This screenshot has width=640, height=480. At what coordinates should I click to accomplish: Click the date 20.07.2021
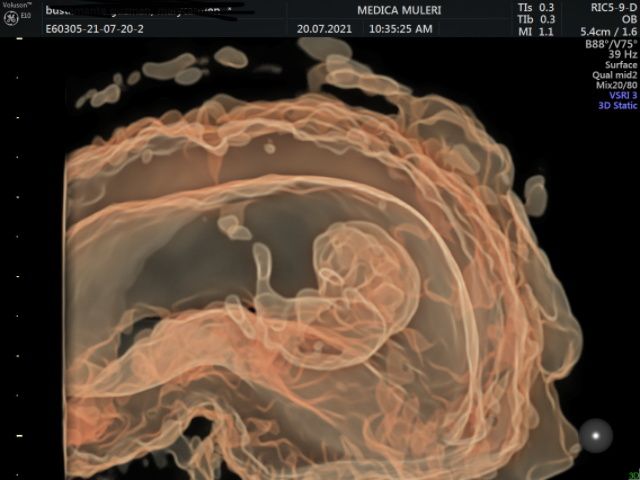pos(324,29)
